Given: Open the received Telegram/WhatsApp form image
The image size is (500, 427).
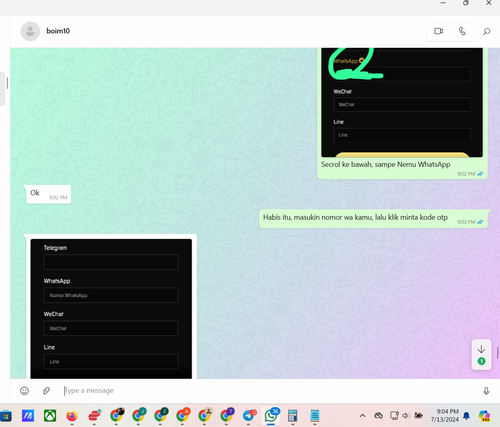Looking at the screenshot, I should 111,309.
